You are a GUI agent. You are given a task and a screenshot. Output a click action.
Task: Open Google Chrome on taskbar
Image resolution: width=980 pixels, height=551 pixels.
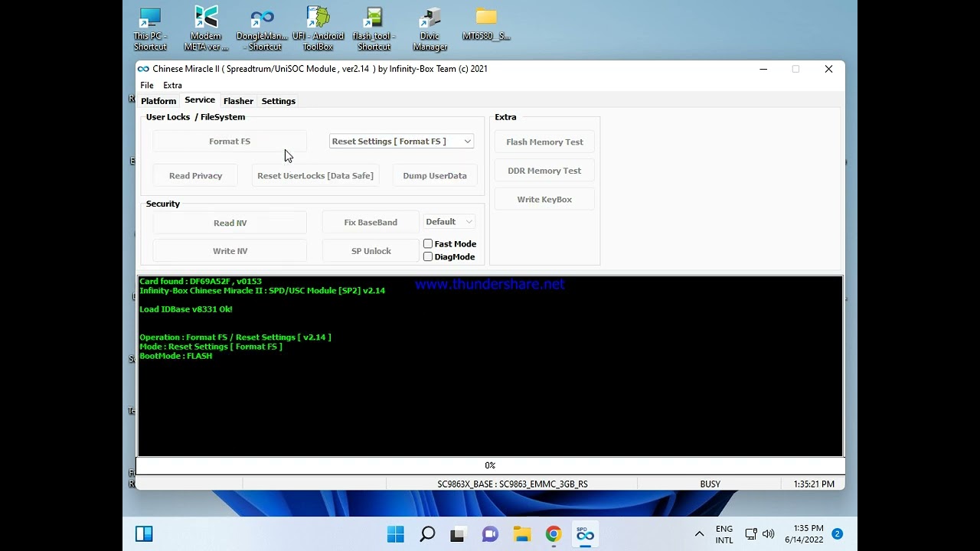554,534
